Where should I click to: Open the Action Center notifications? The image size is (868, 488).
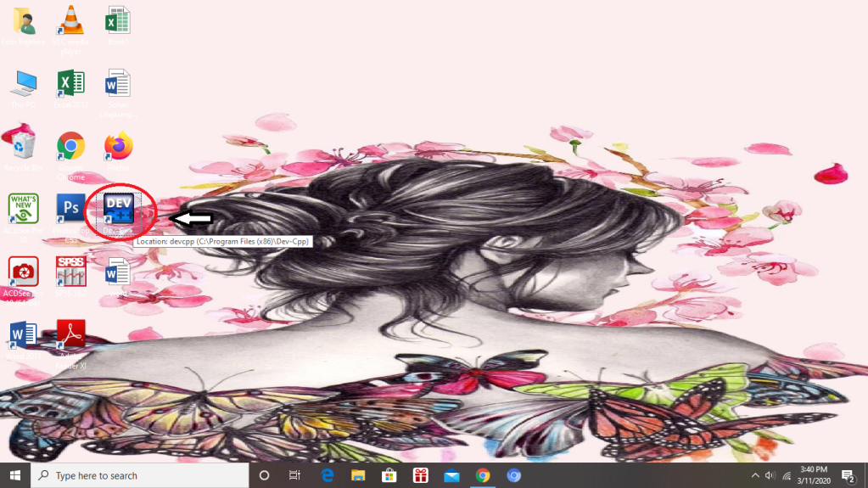coord(847,475)
